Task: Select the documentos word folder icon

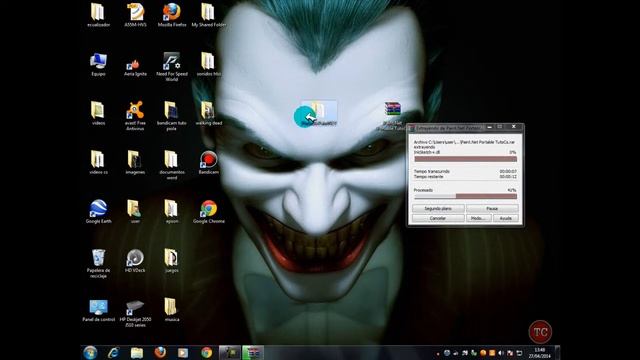Action: 171,165
